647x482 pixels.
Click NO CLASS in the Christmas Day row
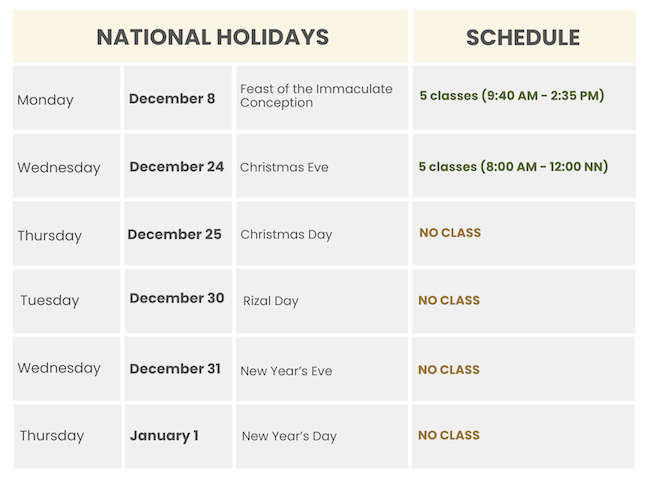450,233
